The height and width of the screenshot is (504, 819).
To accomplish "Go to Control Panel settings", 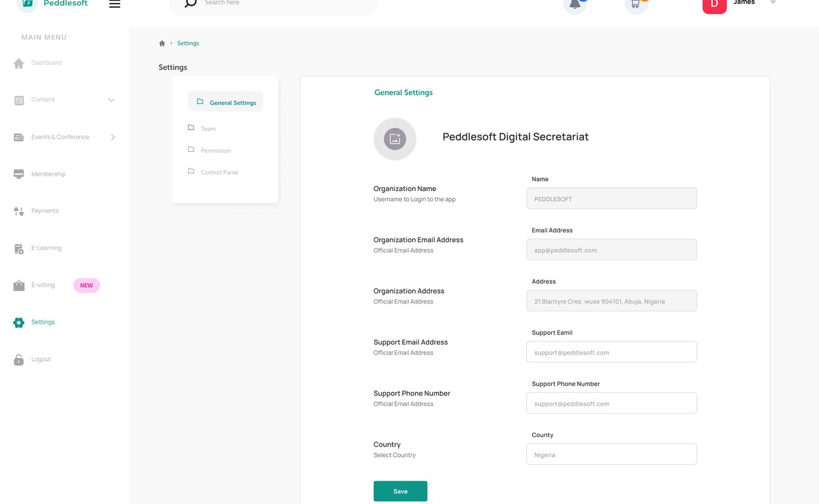I will pos(219,172).
